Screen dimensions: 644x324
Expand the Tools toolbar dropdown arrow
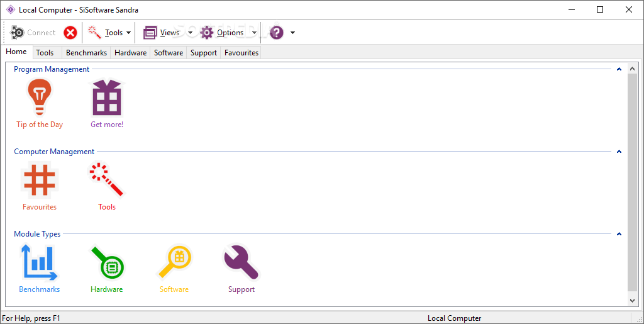pyautogui.click(x=128, y=33)
